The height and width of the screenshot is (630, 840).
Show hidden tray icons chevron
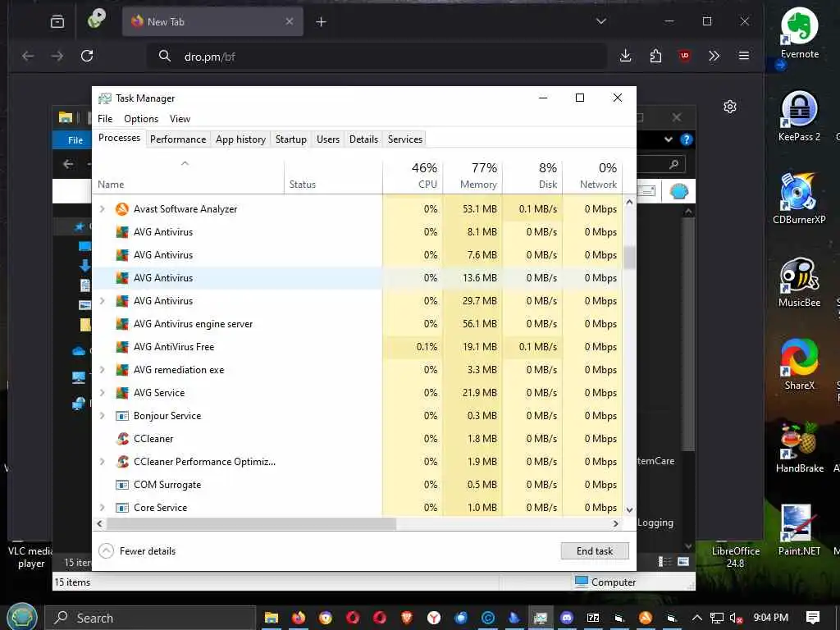coord(696,619)
